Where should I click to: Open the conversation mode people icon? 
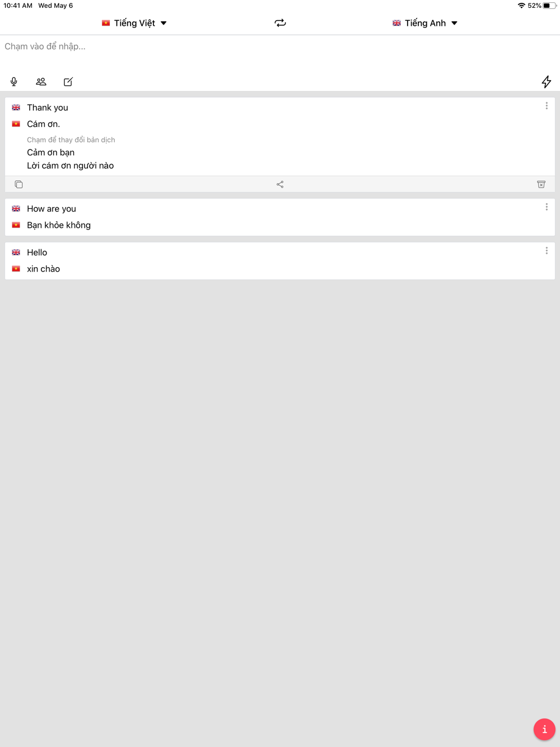(41, 82)
